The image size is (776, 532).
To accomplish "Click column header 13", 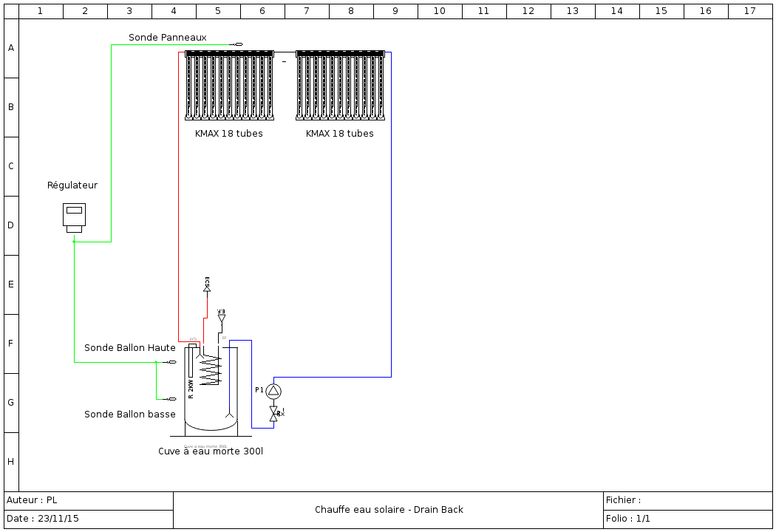I will point(573,11).
